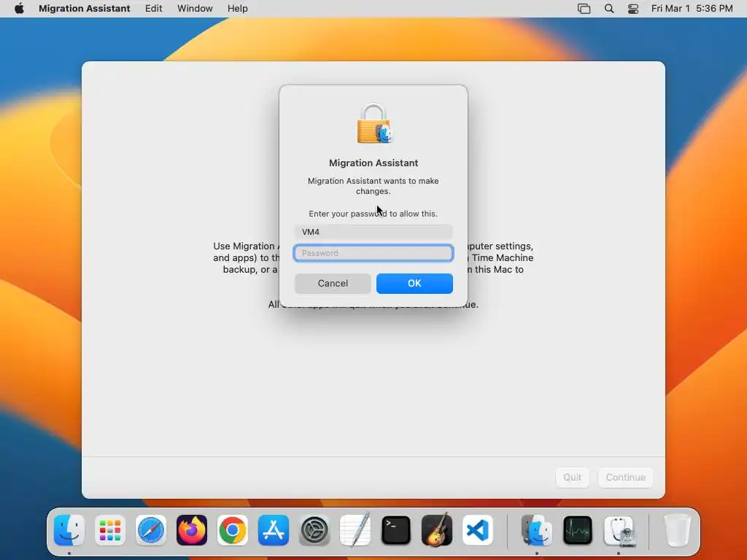Open the Trash from the Dock
The height and width of the screenshot is (560, 747).
(677, 530)
